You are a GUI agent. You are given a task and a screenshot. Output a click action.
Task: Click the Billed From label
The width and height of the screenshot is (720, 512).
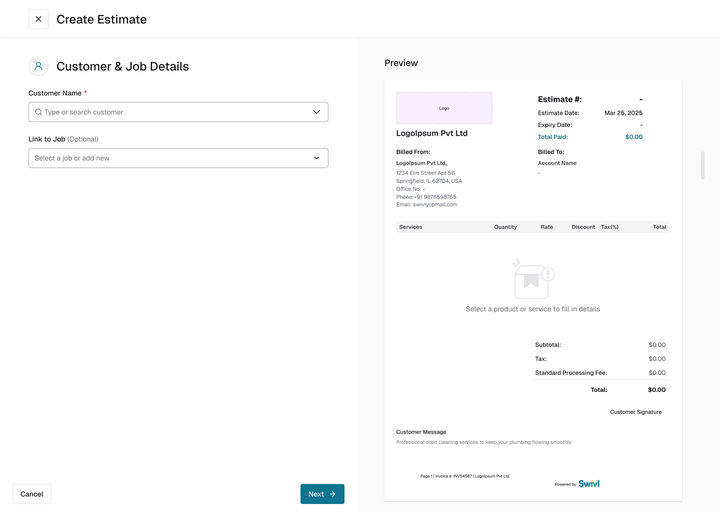pyautogui.click(x=413, y=152)
